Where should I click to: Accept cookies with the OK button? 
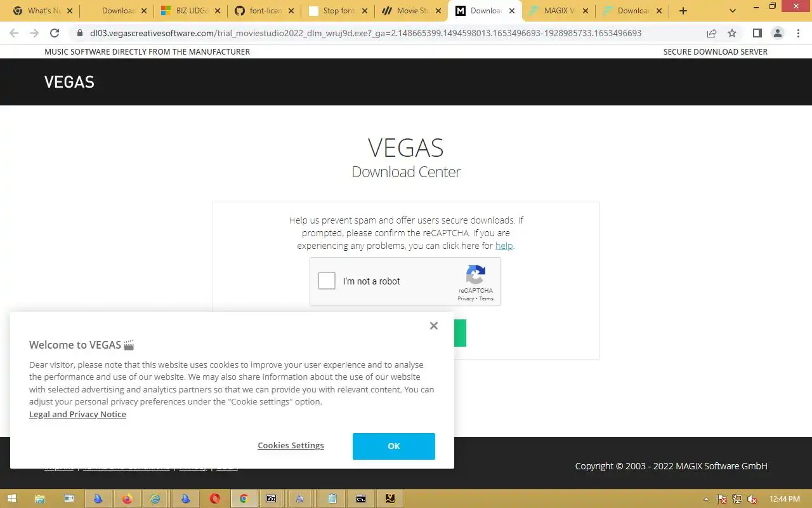(394, 446)
